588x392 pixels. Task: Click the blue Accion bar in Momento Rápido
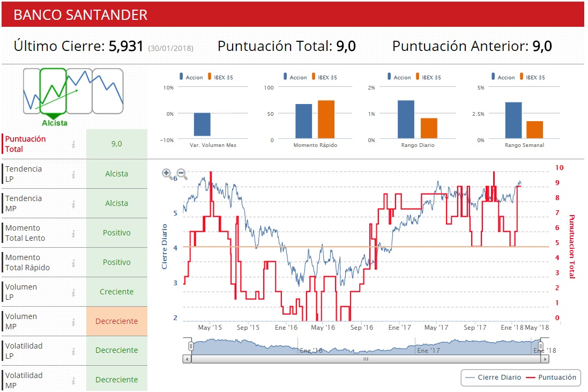click(x=304, y=122)
